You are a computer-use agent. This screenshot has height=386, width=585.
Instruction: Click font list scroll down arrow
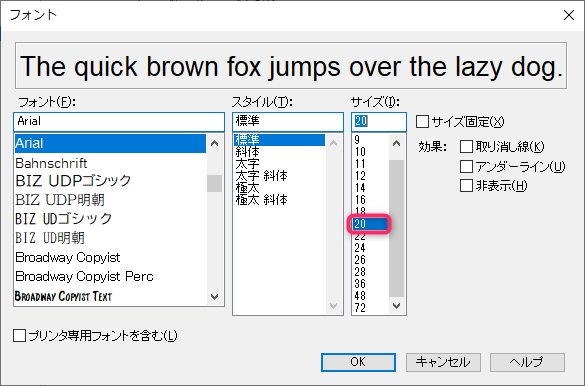[x=215, y=297]
